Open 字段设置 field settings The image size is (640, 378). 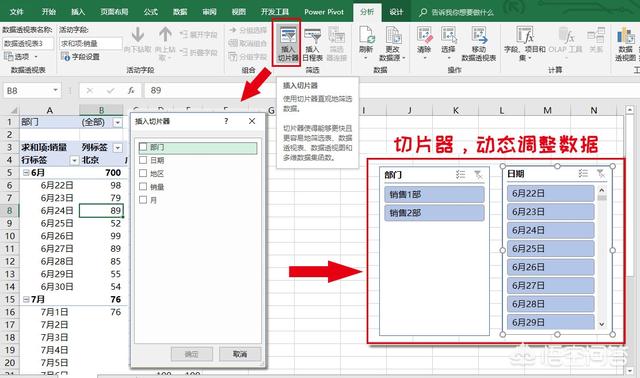tap(80, 57)
